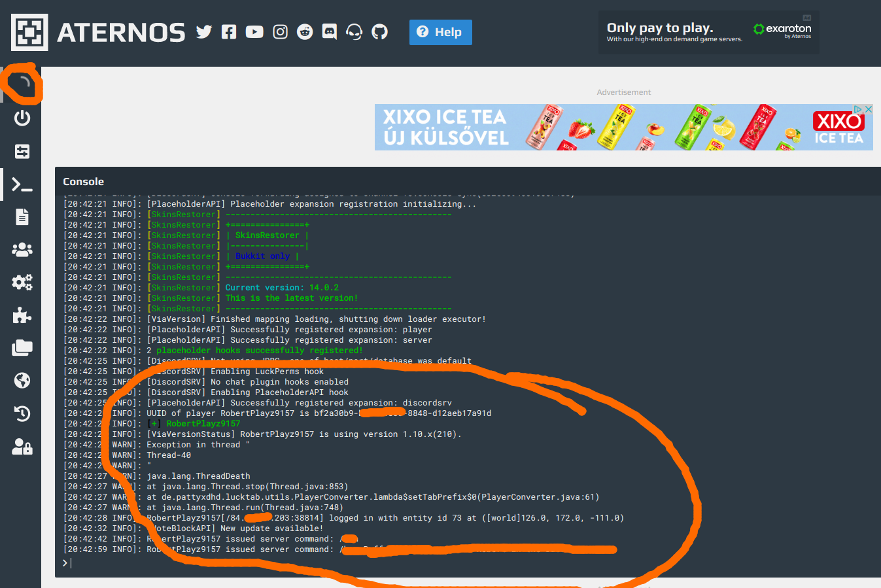The width and height of the screenshot is (881, 588).
Task: Close the XIXO advertisement
Action: pos(869,109)
